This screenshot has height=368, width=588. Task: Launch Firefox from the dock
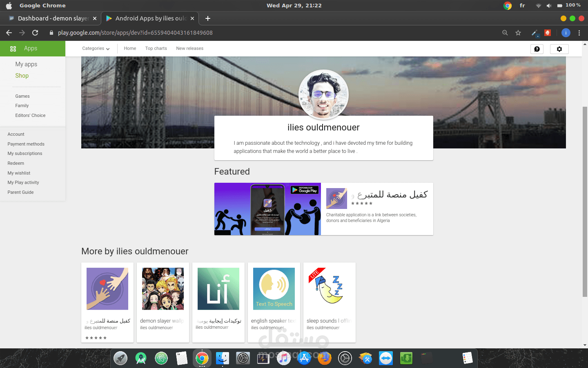(x=325, y=358)
